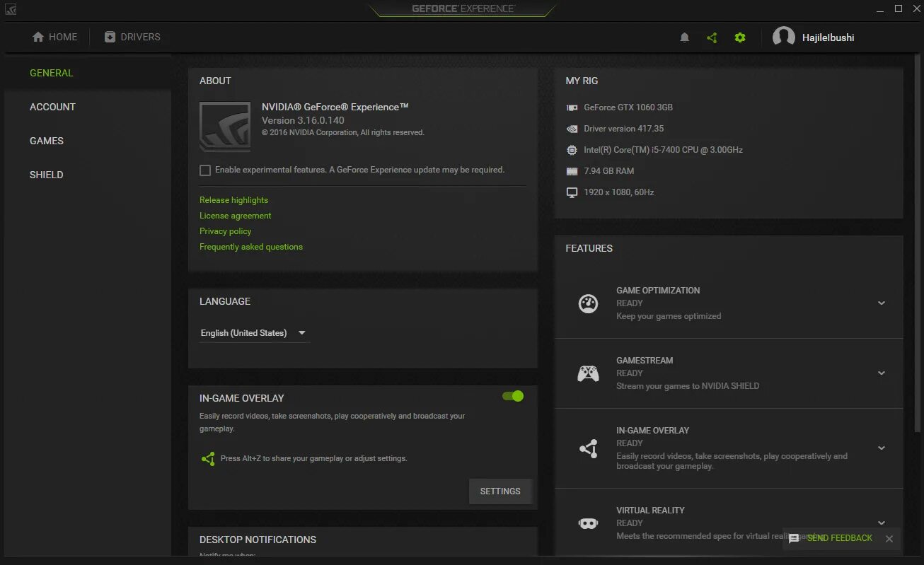Enable experimental features checkbox
Image resolution: width=924 pixels, height=565 pixels.
click(205, 170)
